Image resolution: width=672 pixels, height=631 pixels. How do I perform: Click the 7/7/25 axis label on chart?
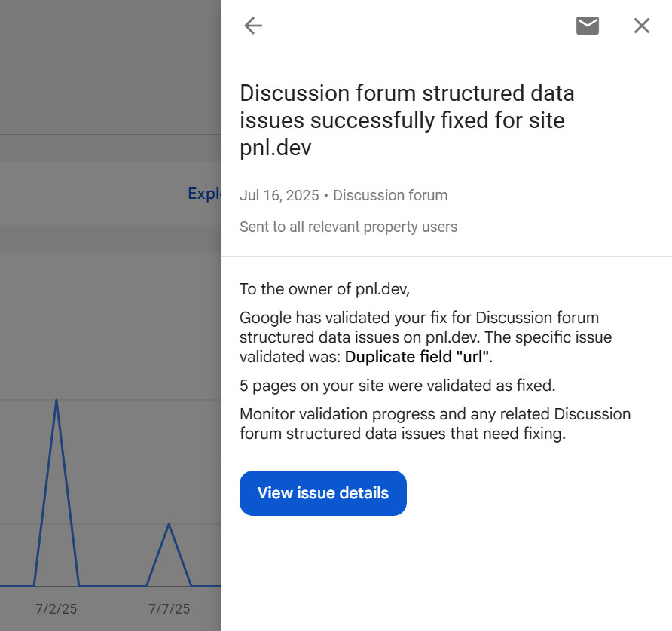[169, 608]
